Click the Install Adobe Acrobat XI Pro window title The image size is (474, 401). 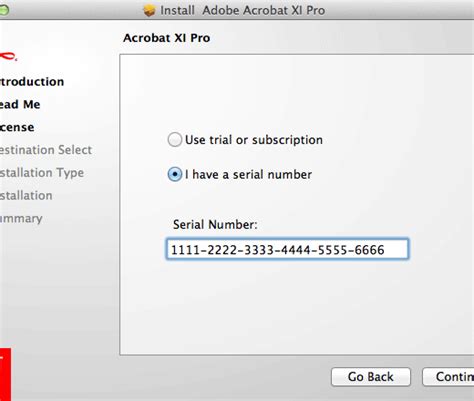point(243,10)
